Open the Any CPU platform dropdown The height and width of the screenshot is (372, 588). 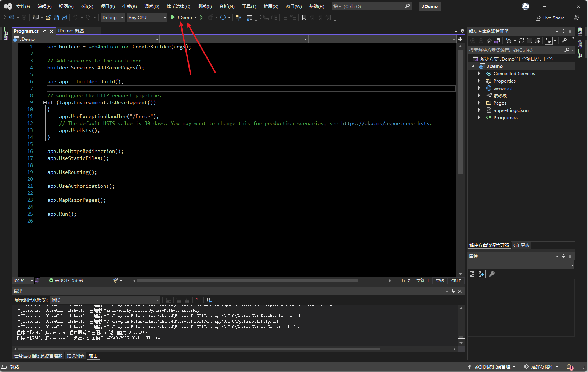[147, 18]
